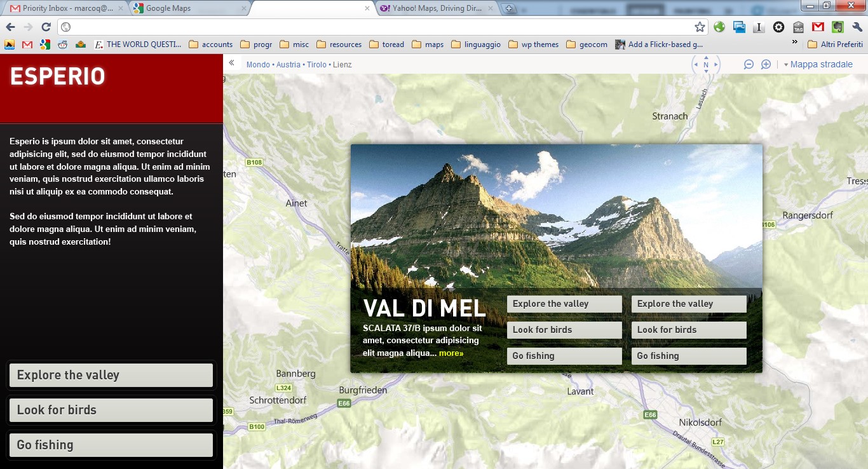
Task: Open the Mappa stradale map type dropdown
Action: tap(818, 64)
